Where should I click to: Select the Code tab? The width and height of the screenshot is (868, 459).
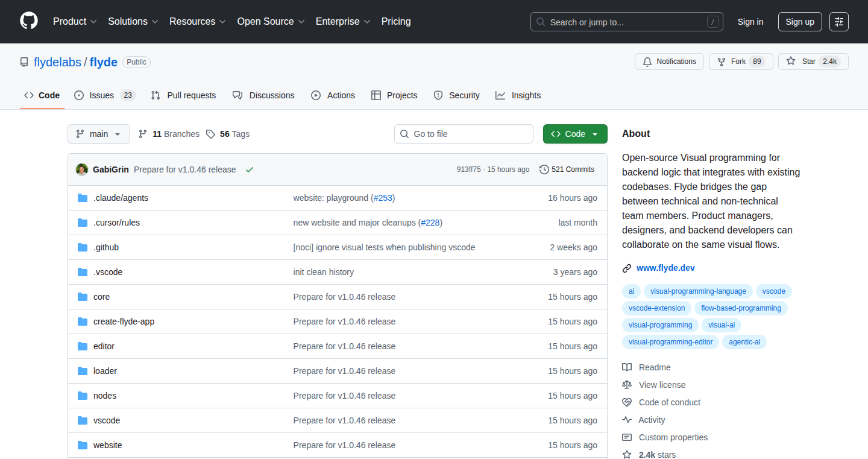(42, 95)
